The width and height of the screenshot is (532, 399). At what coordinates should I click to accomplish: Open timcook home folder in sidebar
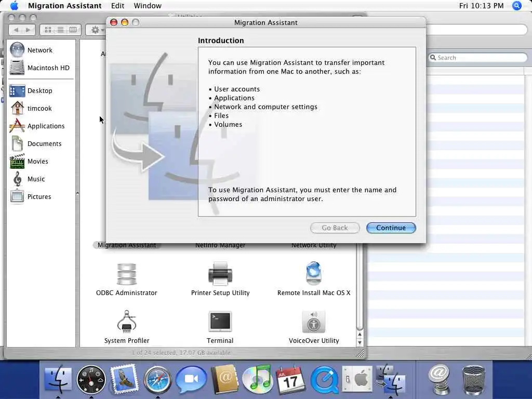tap(41, 108)
